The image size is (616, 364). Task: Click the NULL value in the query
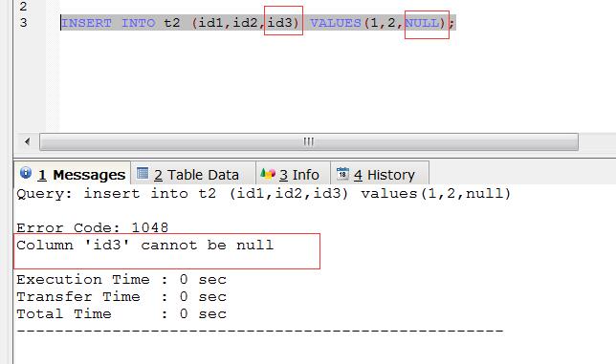pos(423,23)
